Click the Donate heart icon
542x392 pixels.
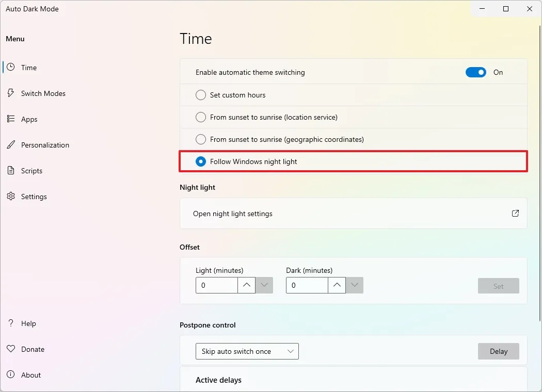[x=10, y=349]
